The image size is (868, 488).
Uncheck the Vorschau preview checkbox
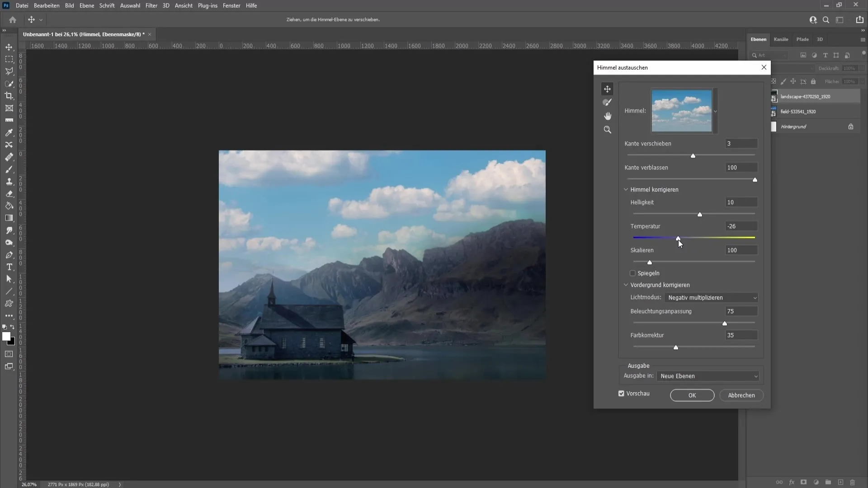[x=621, y=394]
